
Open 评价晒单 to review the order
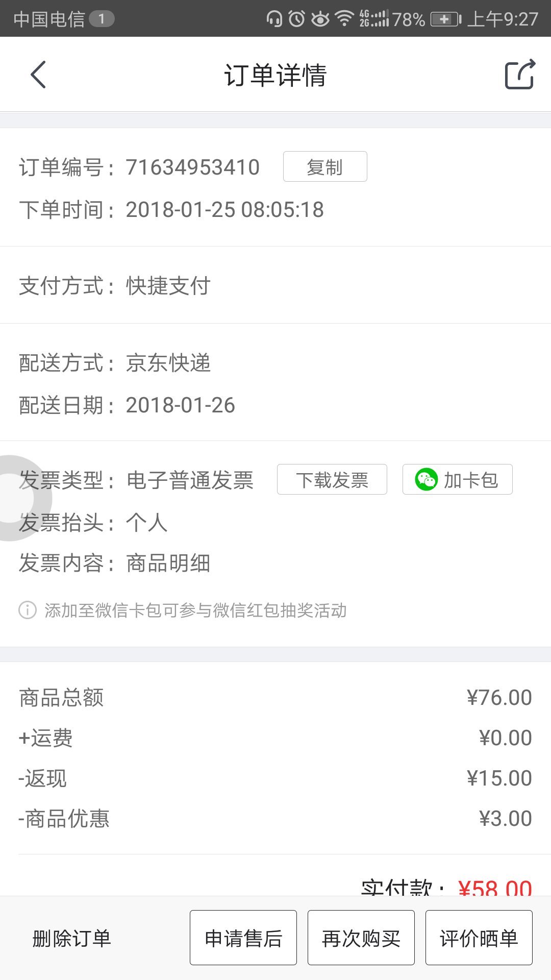(x=479, y=938)
